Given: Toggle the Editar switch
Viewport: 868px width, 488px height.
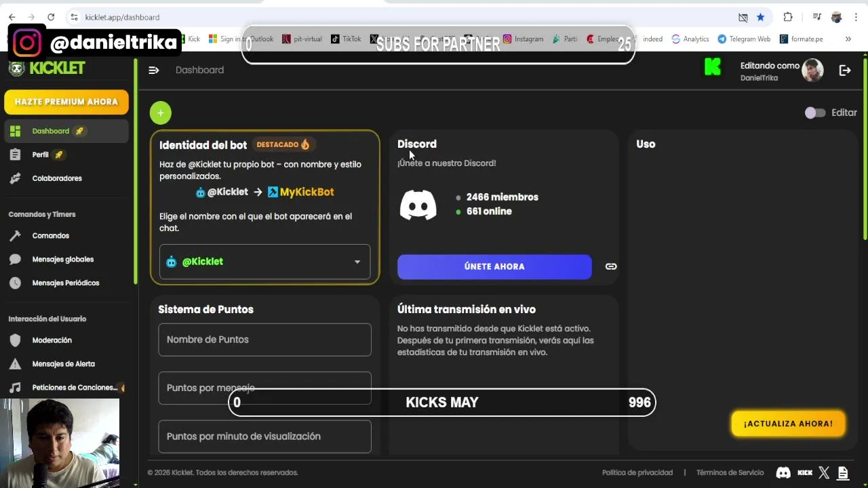Looking at the screenshot, I should pos(815,113).
